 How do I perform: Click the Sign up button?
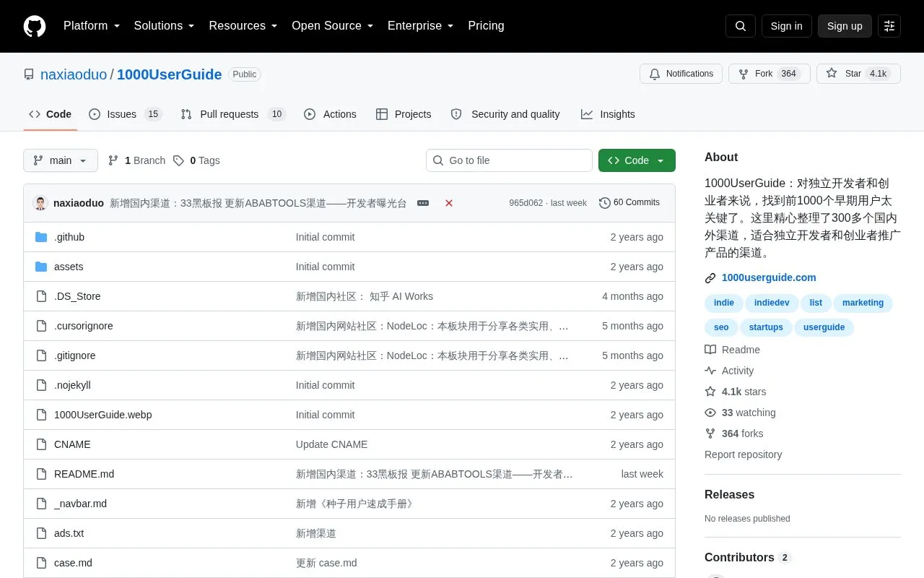click(845, 26)
